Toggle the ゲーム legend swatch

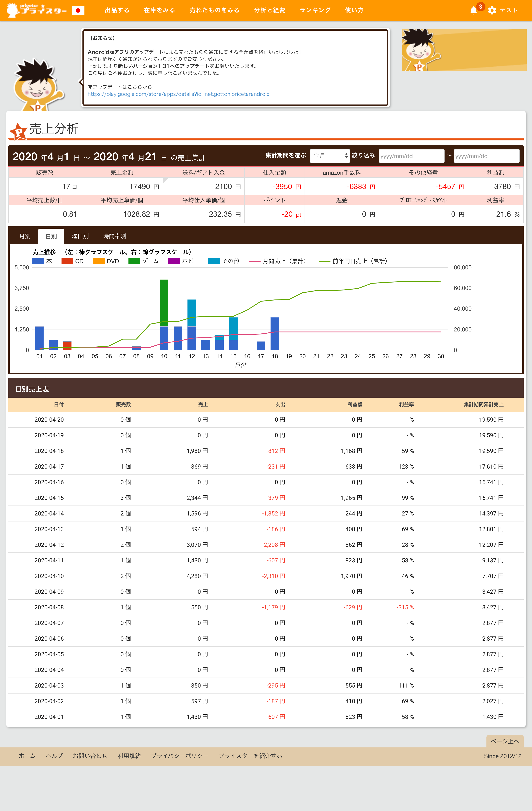tap(134, 261)
